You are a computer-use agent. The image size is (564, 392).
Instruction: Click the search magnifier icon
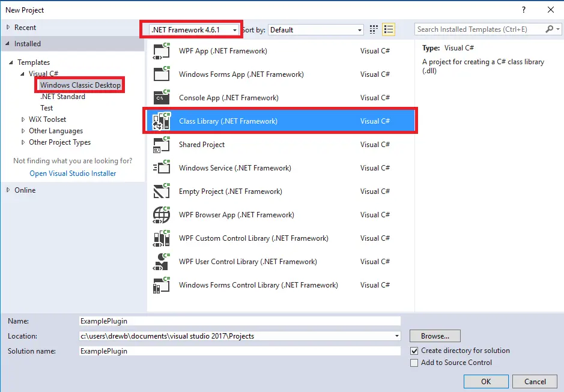[549, 29]
